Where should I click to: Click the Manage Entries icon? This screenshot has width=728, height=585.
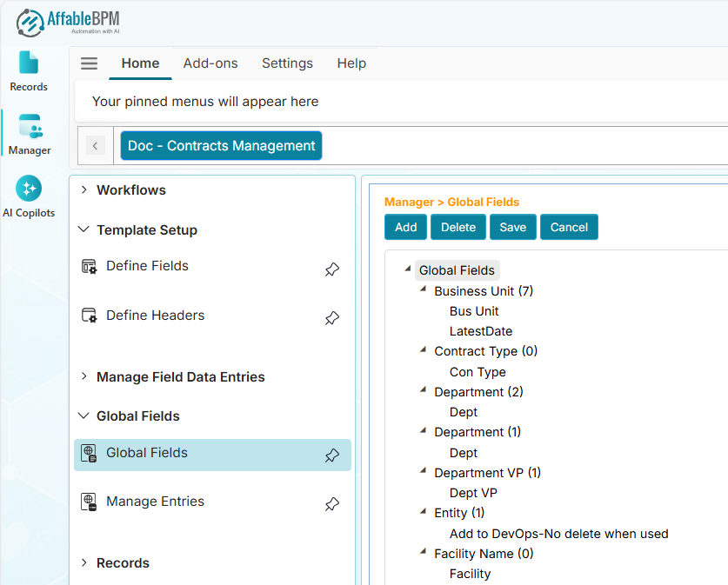pos(89,502)
